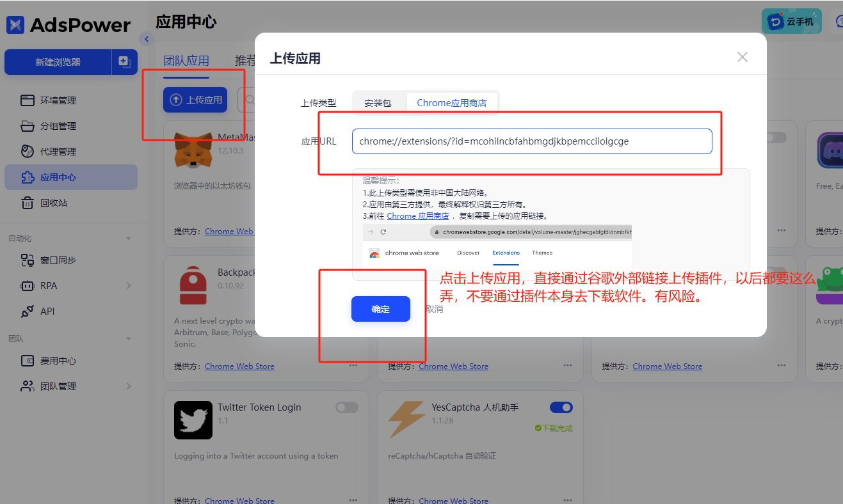Expand the RPA submenu
This screenshot has width=843, height=504.
click(129, 286)
